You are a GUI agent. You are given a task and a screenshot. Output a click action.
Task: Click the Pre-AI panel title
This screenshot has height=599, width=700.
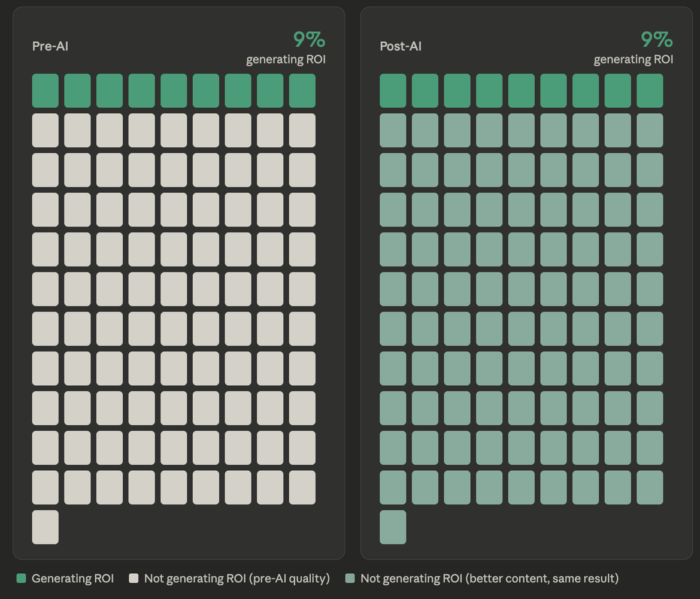point(50,46)
